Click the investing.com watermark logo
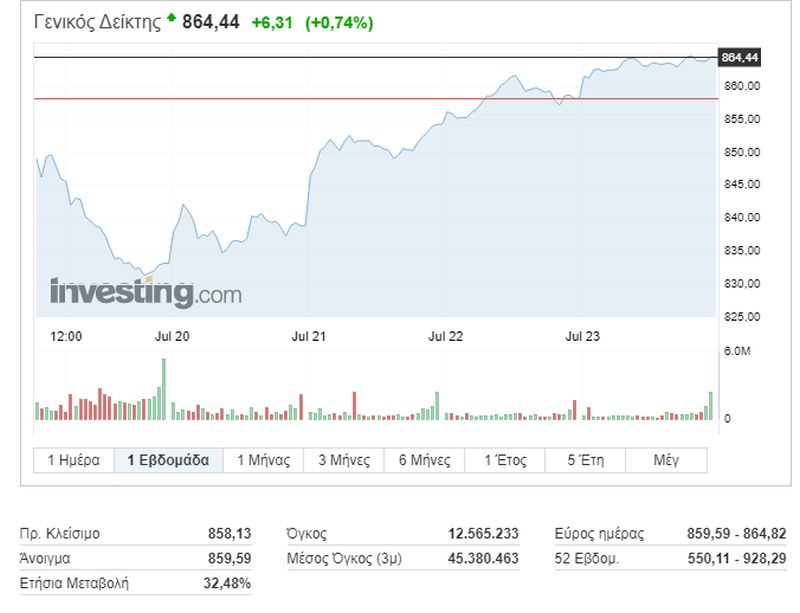 tap(146, 293)
